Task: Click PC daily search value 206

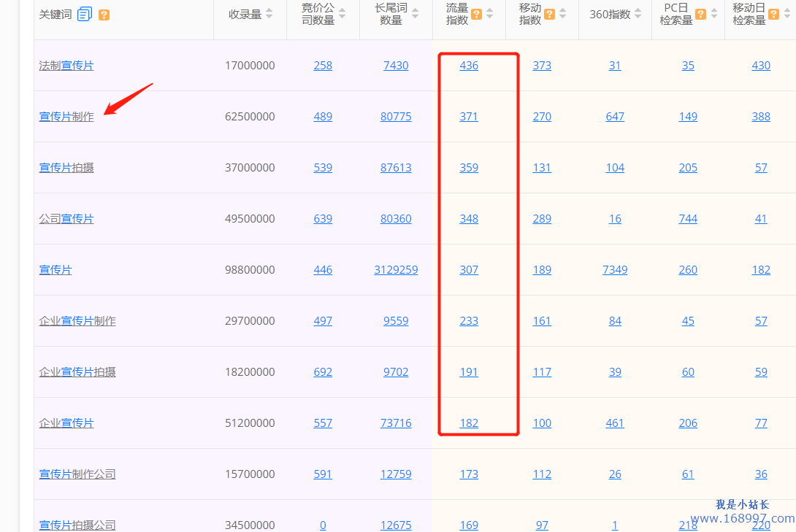Action: click(688, 423)
